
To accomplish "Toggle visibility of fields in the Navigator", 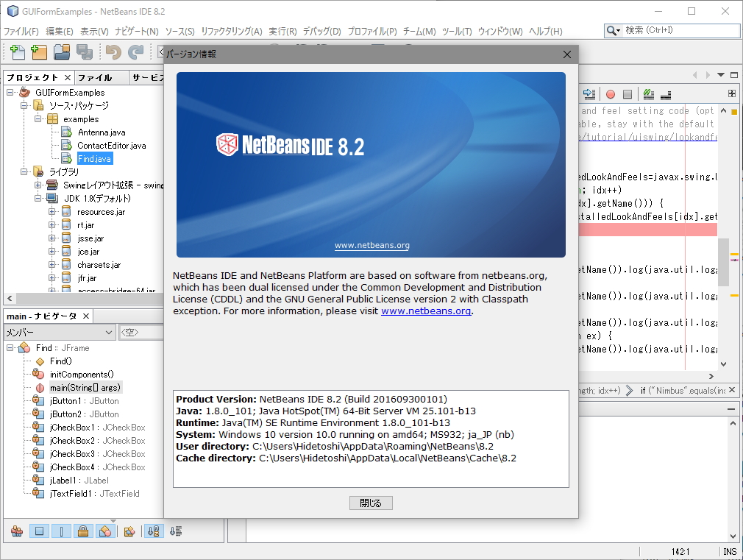I will tap(39, 531).
